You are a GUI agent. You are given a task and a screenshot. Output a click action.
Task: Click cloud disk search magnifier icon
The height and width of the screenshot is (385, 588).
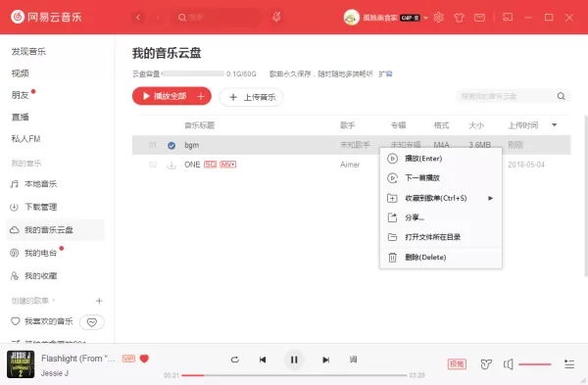[x=561, y=96]
